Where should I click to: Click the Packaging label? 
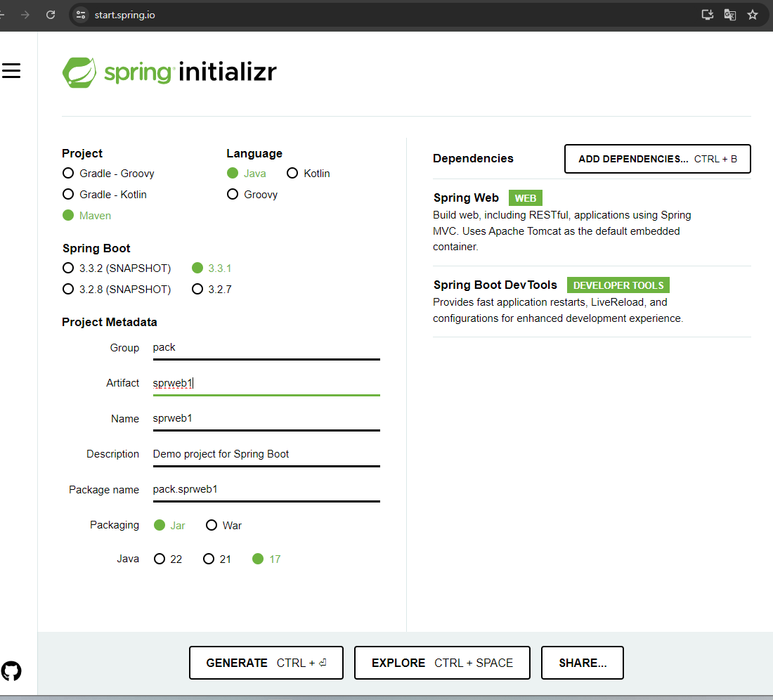coord(115,525)
